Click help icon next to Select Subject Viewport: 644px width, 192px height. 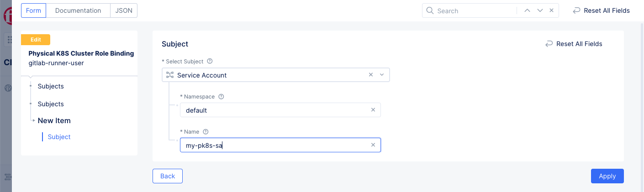pyautogui.click(x=210, y=61)
